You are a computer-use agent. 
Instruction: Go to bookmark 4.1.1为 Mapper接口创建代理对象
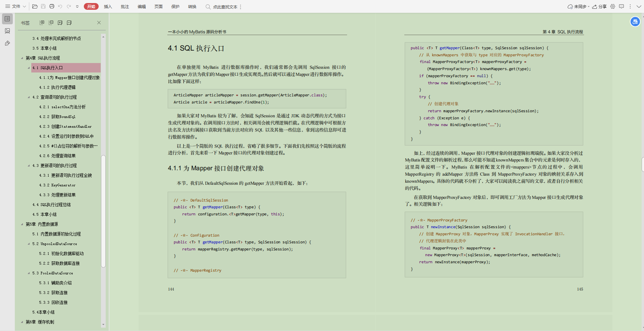pos(69,78)
